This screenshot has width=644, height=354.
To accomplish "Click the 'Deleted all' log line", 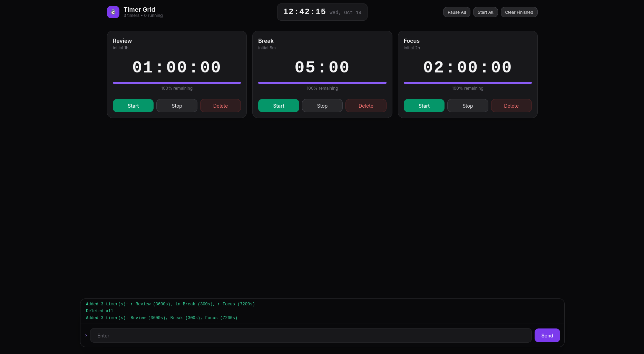I will [x=99, y=311].
